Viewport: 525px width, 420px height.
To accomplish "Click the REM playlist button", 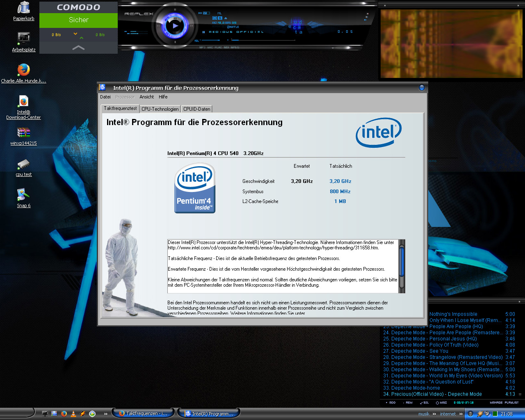I will click(x=408, y=403).
